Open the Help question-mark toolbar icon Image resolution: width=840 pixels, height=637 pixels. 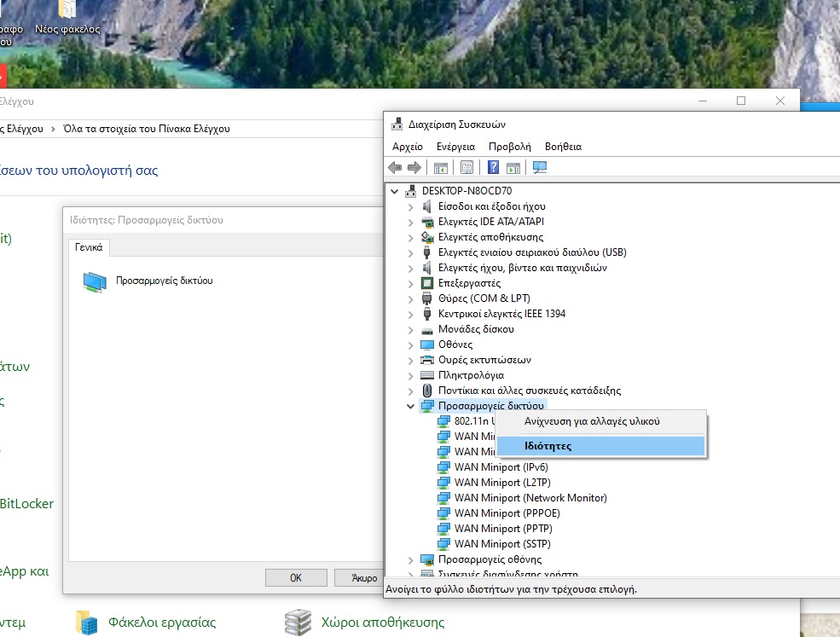tap(494, 168)
